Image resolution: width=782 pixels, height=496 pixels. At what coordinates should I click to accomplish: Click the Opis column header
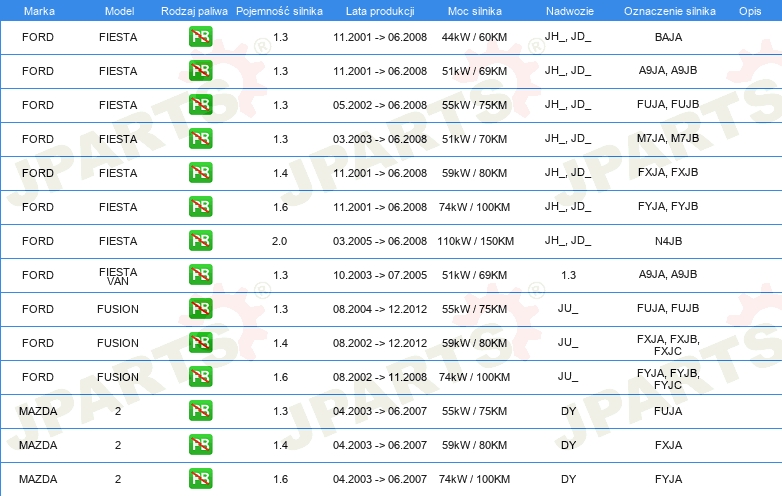click(749, 10)
